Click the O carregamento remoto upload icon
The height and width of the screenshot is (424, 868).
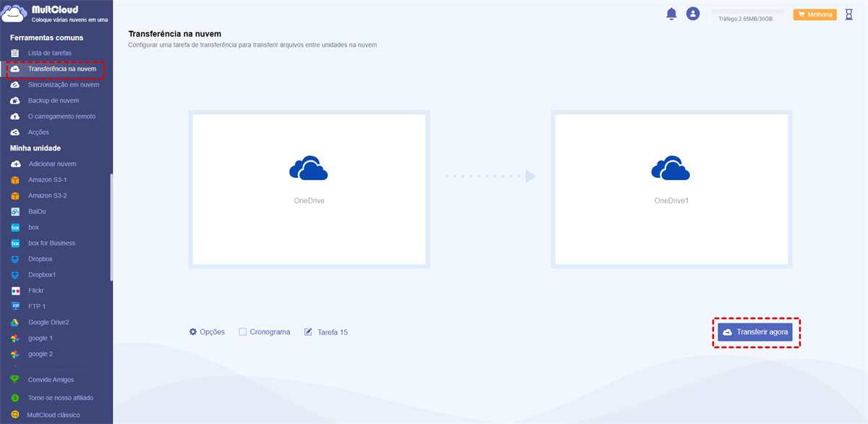click(14, 116)
